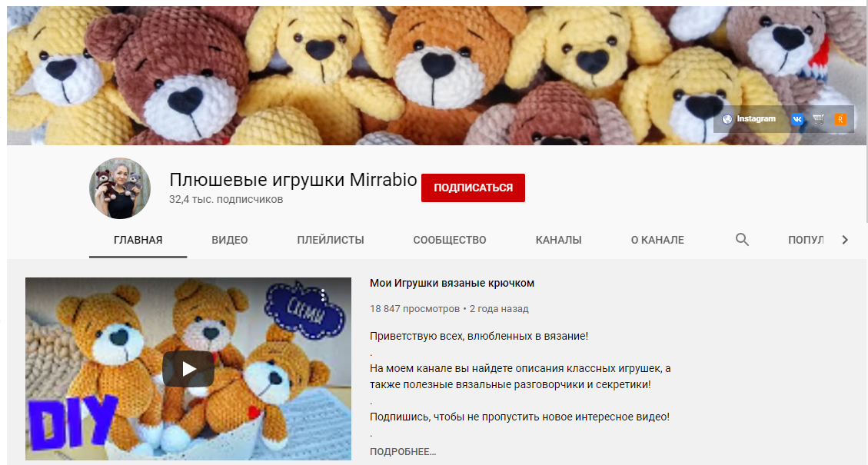
Task: Open the partially visible ПОПУЛ tab
Action: 806,240
